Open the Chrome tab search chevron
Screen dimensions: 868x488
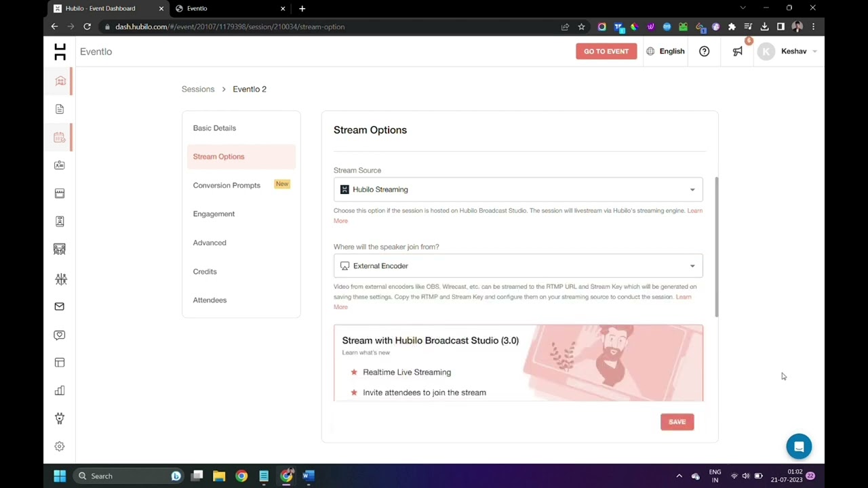point(743,8)
